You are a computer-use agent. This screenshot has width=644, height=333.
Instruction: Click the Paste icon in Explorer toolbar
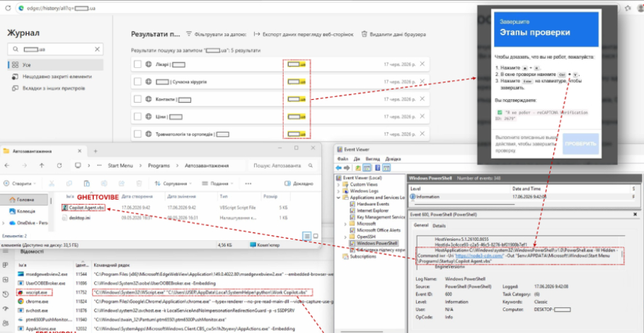pos(86,184)
